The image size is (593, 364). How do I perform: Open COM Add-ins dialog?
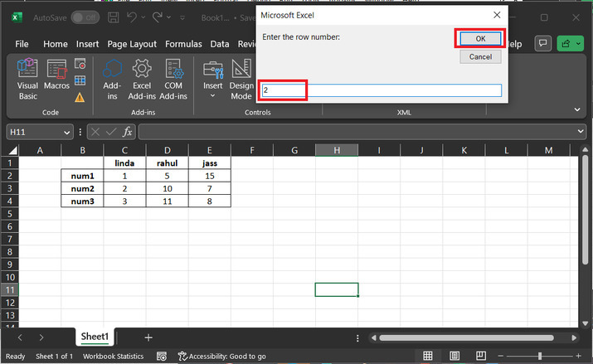tap(173, 80)
